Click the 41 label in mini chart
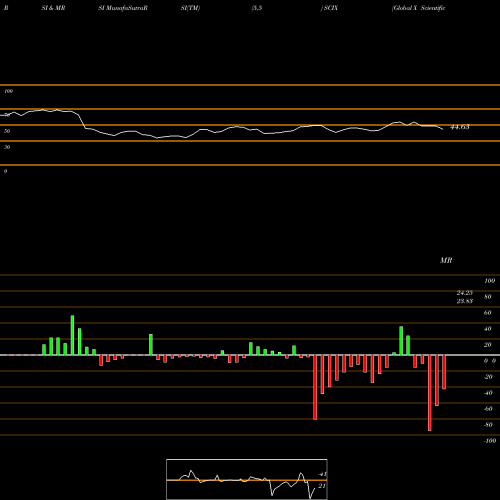Viewport: 500px width, 500px height. tap(322, 474)
